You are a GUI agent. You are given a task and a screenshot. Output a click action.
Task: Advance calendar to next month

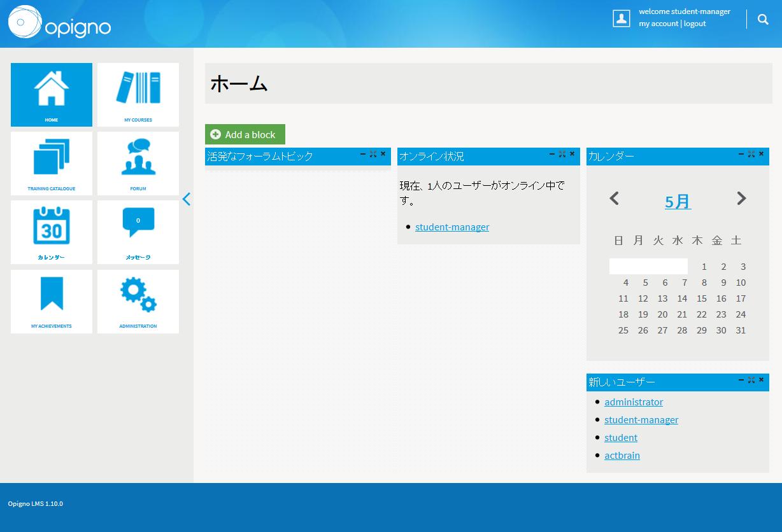(741, 199)
